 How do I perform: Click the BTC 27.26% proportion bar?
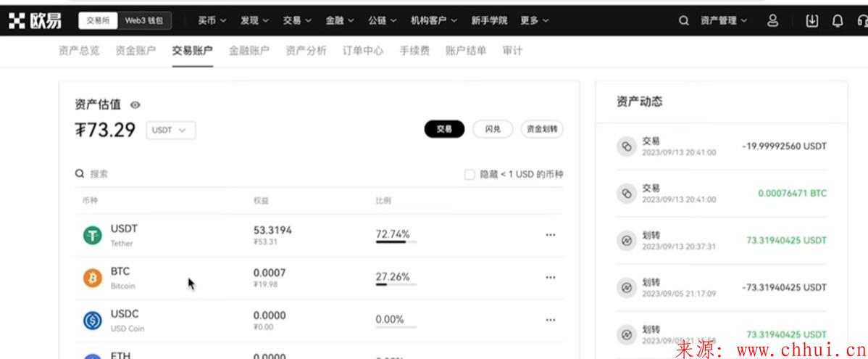pos(396,285)
